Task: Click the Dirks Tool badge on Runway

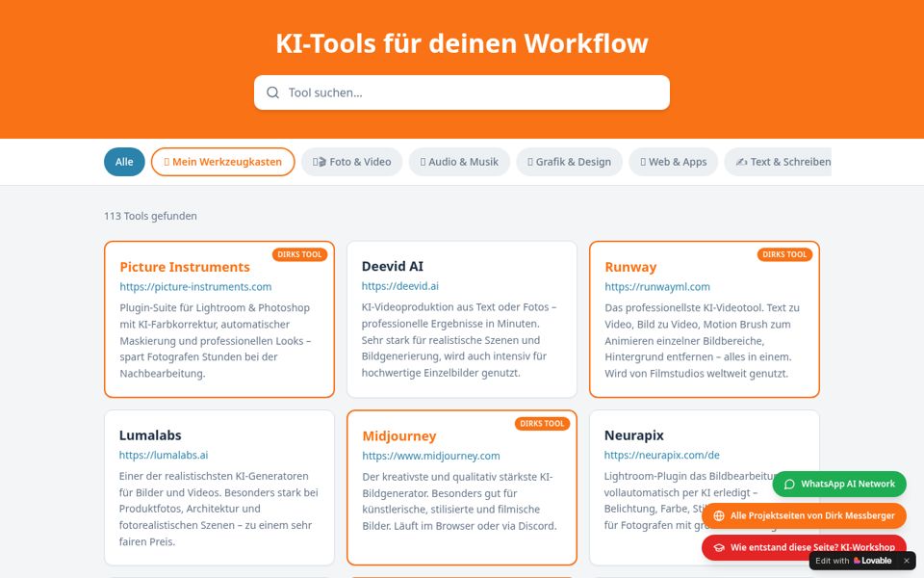Action: (x=784, y=254)
